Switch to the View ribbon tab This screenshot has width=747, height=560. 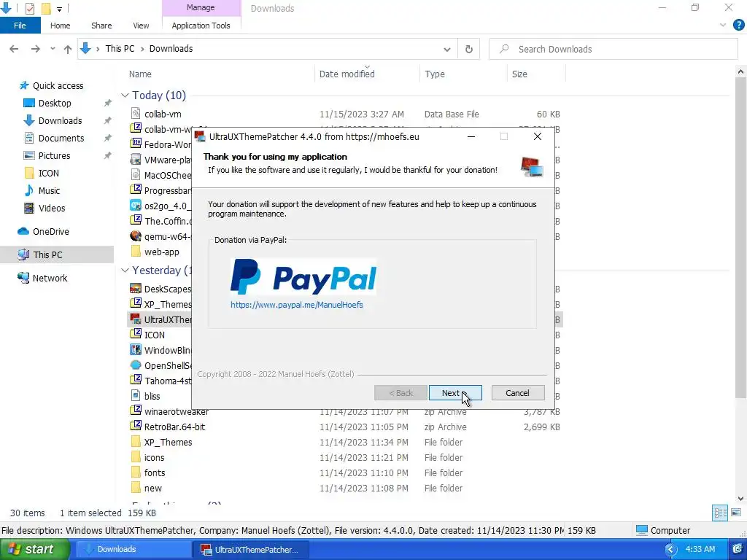pos(141,26)
